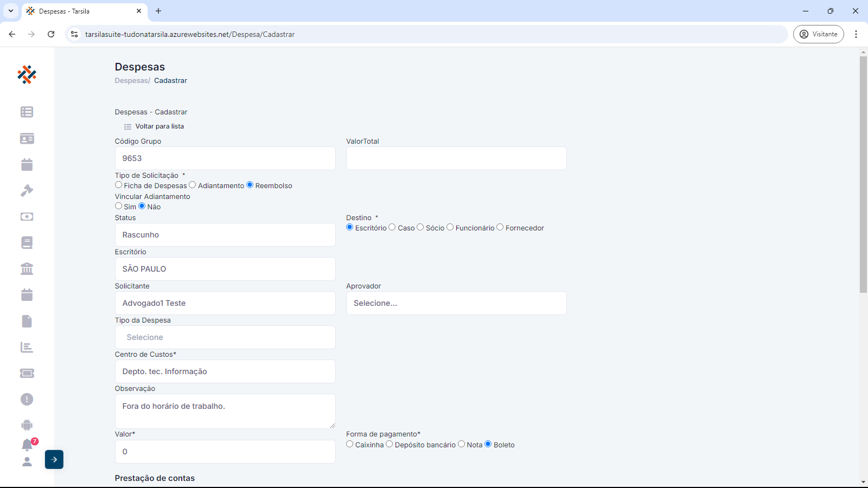This screenshot has height=488, width=868.
Task: Expand sidebar with the arrow button
Action: 54,459
